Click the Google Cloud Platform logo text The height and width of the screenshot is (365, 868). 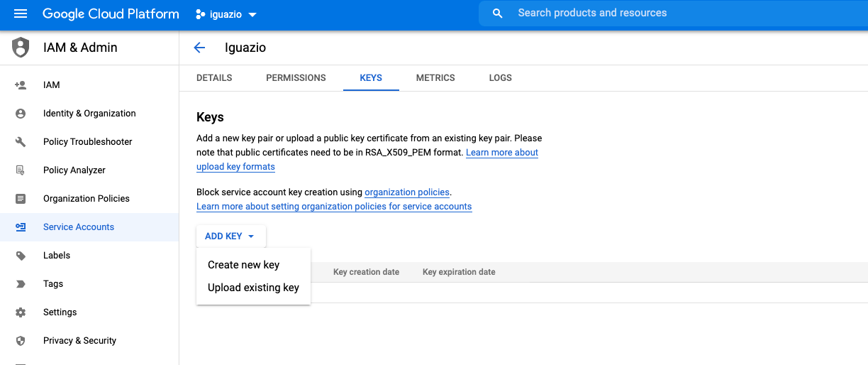111,14
